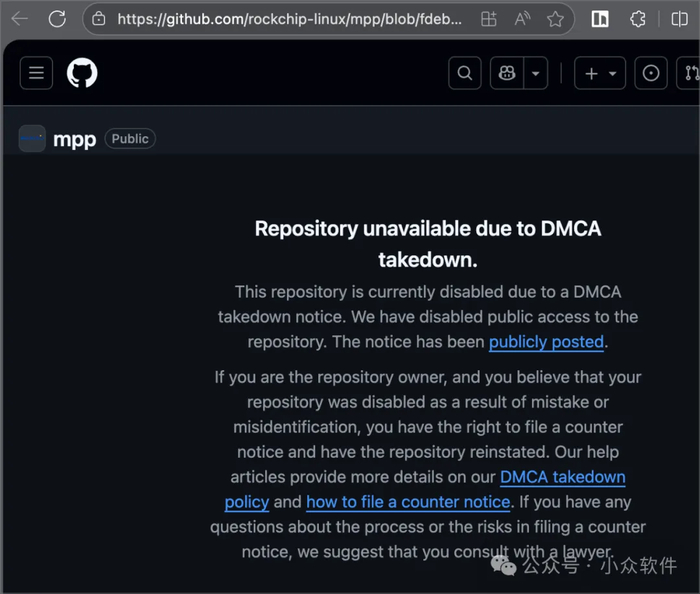Open the Issues circle icon

(x=651, y=73)
